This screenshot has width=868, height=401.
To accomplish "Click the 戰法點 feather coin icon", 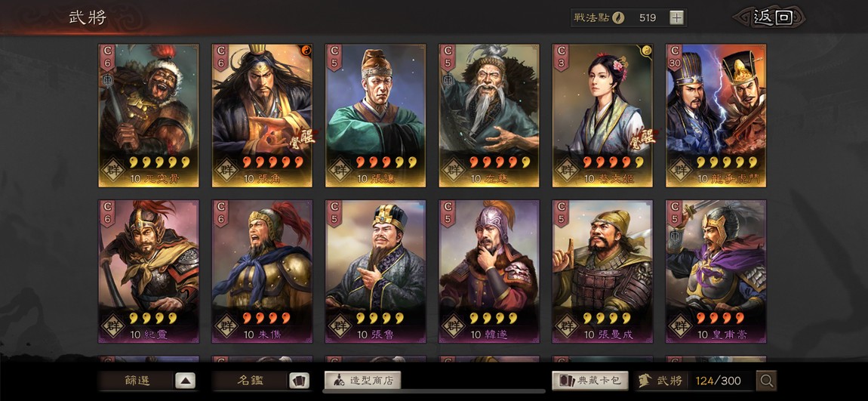I will pos(618,17).
